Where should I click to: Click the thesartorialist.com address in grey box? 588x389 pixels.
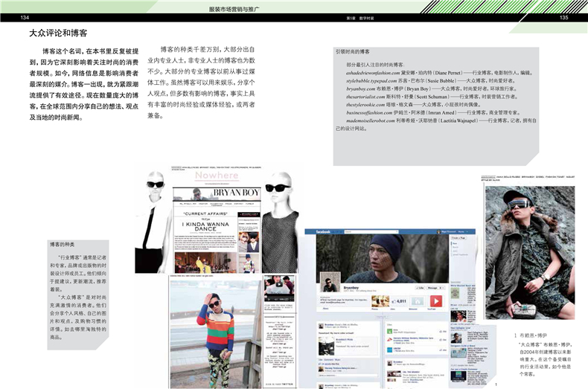coord(365,97)
